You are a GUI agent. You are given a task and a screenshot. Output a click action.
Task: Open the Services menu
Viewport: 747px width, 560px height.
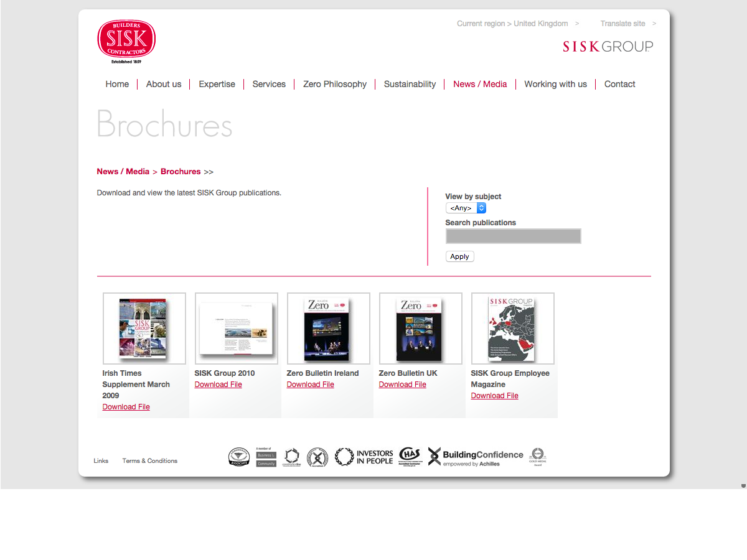[x=269, y=84]
